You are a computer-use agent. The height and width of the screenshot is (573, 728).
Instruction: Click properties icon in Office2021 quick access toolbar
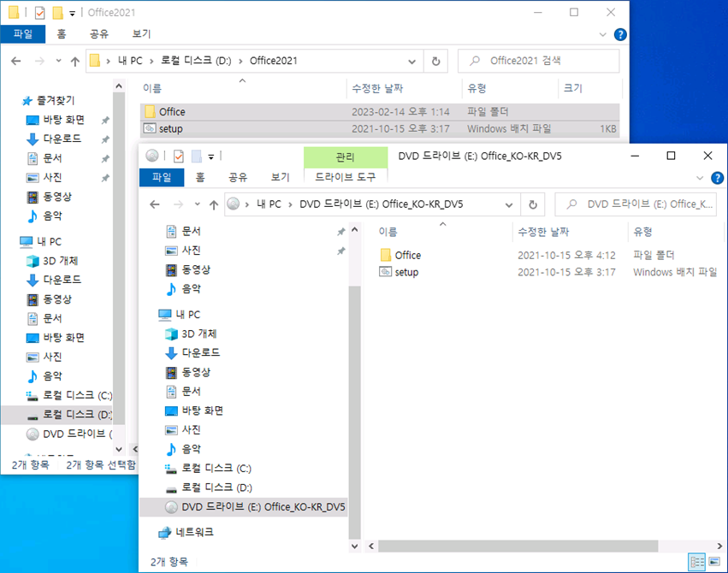[x=40, y=13]
